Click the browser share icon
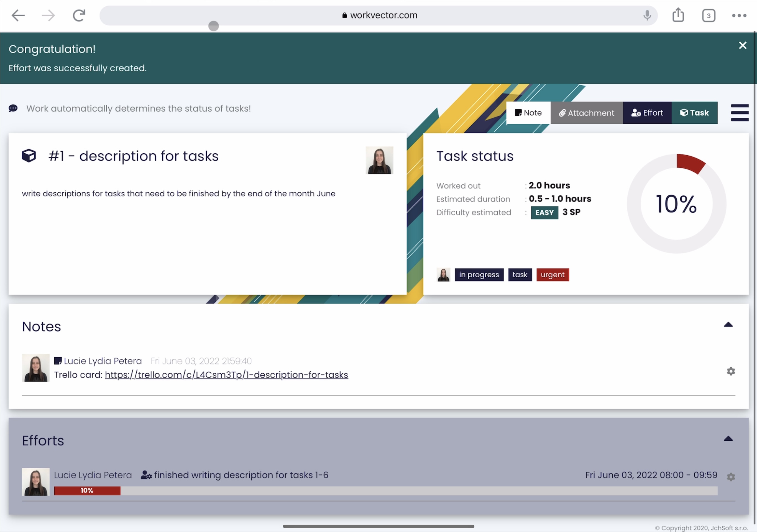The image size is (757, 532). [678, 15]
